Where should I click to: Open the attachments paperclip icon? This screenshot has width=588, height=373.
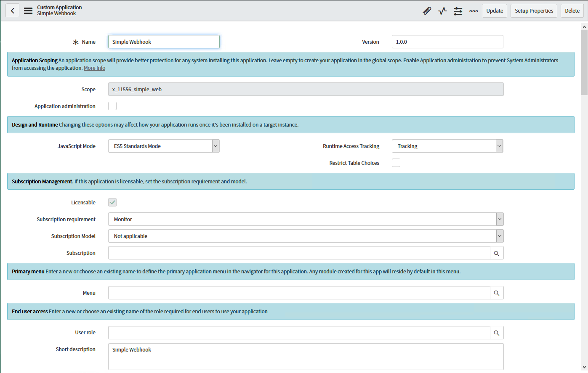pos(427,11)
